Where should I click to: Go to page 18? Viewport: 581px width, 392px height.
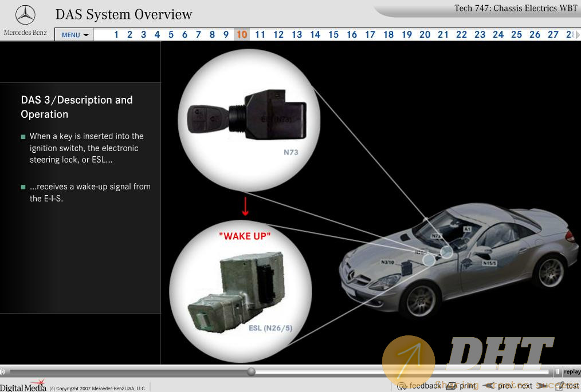point(388,35)
